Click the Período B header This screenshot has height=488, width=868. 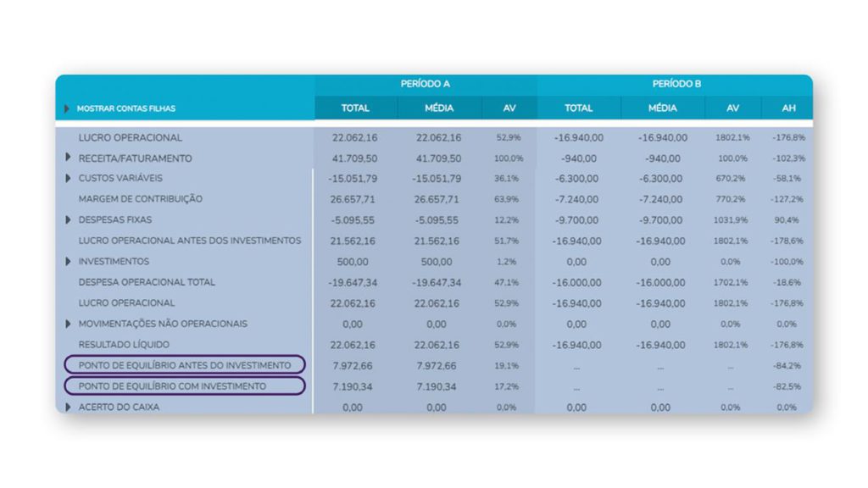[x=676, y=84]
